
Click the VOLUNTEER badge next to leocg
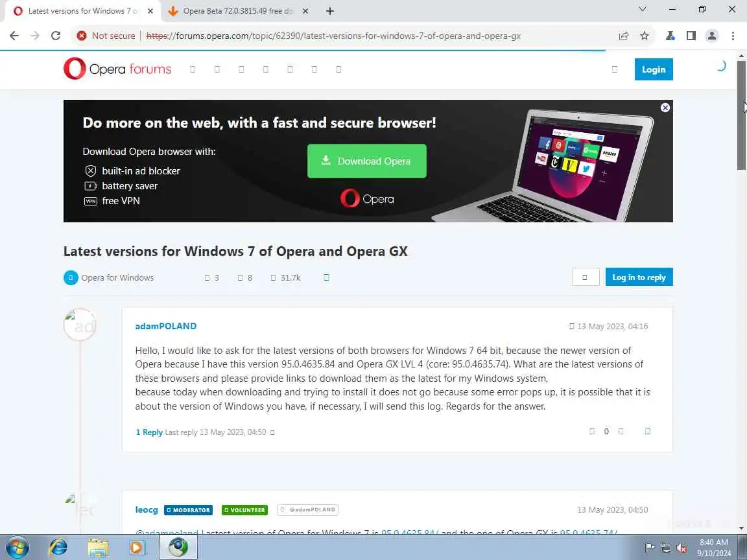click(x=244, y=510)
